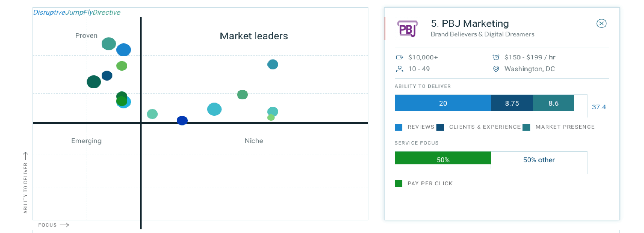Image resolution: width=644 pixels, height=233 pixels.
Task: Click the budget tag icon beside $10,000+
Action: tap(399, 57)
